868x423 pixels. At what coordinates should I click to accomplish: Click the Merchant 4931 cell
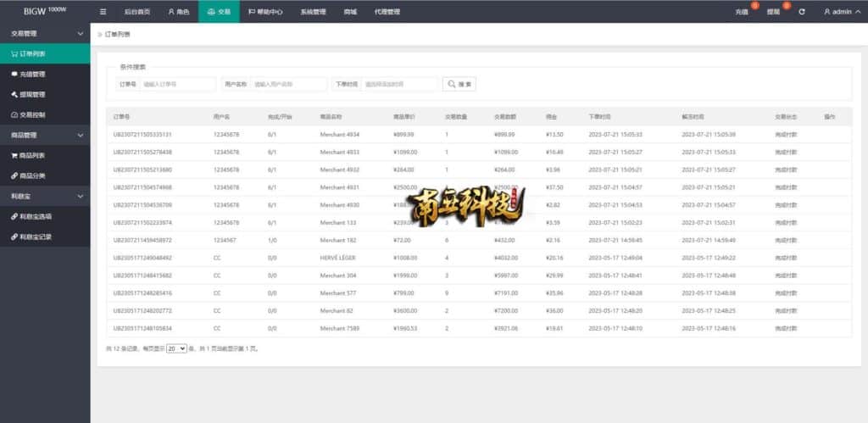coord(339,187)
